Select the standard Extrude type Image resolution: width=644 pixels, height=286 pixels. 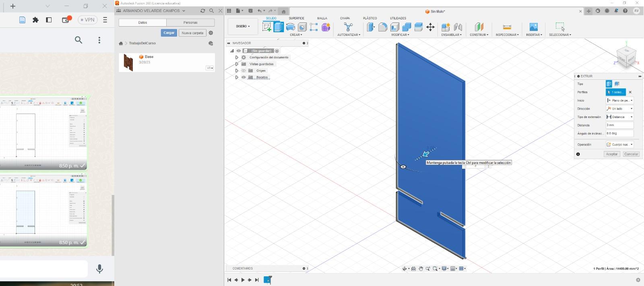609,84
